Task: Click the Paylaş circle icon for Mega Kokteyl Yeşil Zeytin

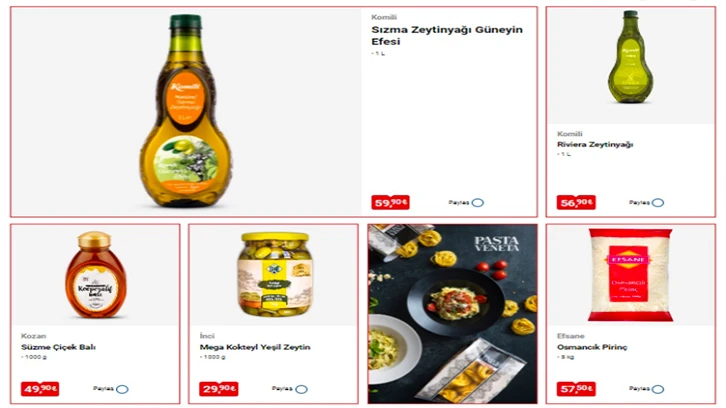Action: (301, 389)
